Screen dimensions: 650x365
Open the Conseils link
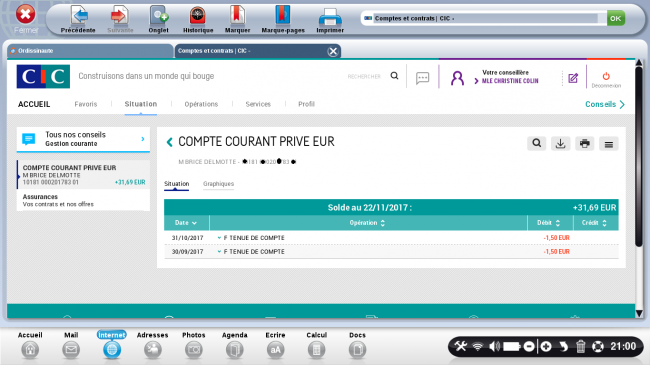(x=604, y=104)
